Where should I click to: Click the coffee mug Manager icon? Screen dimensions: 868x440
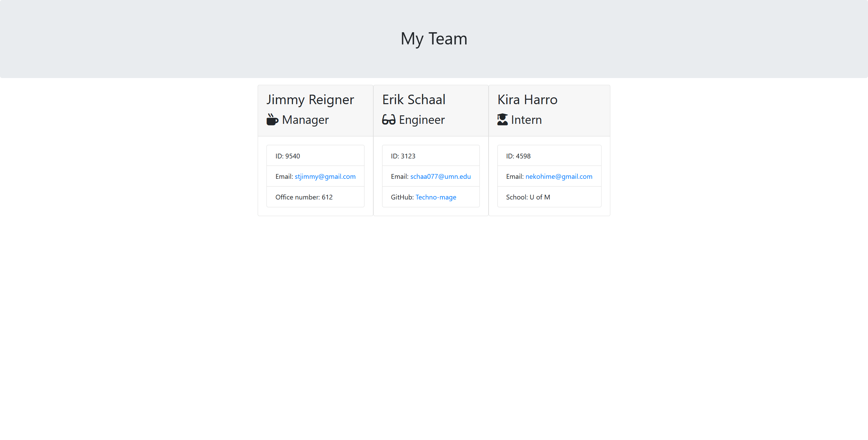(x=272, y=120)
